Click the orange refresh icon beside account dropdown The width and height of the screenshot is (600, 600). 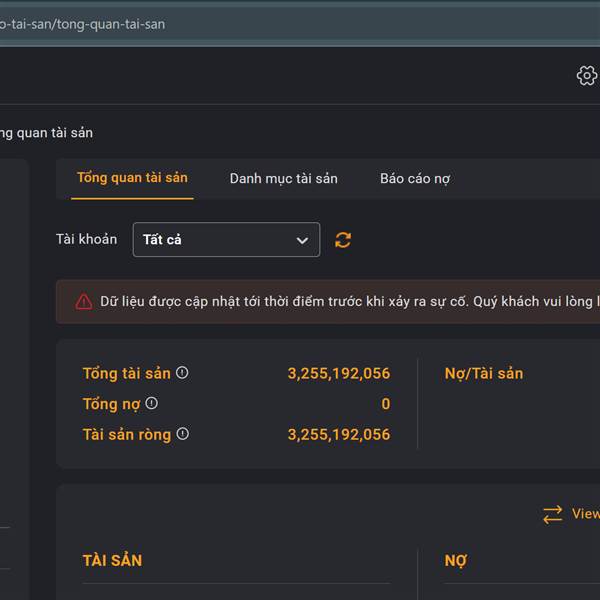[x=343, y=240]
